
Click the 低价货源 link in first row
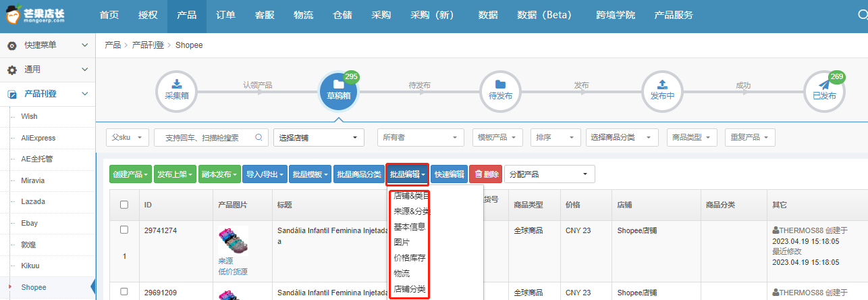pyautogui.click(x=233, y=272)
